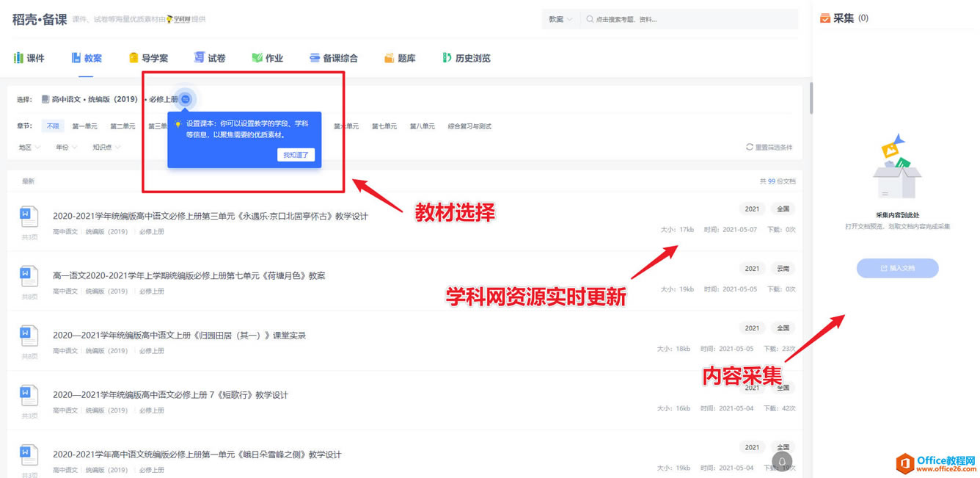The width and height of the screenshot is (980, 478).
Task: Open 短歌行 教学设计 document title
Action: [x=171, y=395]
